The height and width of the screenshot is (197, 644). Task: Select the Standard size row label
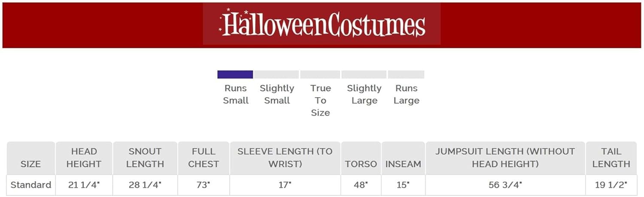click(x=30, y=185)
